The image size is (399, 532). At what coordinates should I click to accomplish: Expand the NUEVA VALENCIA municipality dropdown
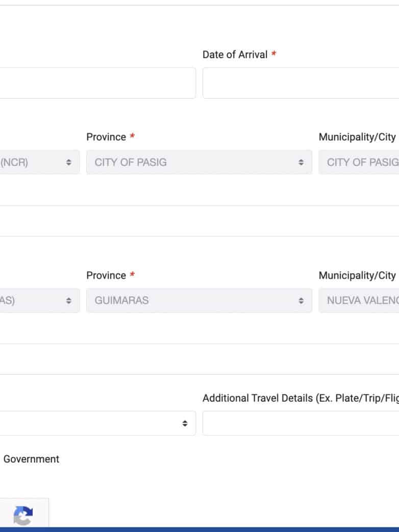point(359,301)
